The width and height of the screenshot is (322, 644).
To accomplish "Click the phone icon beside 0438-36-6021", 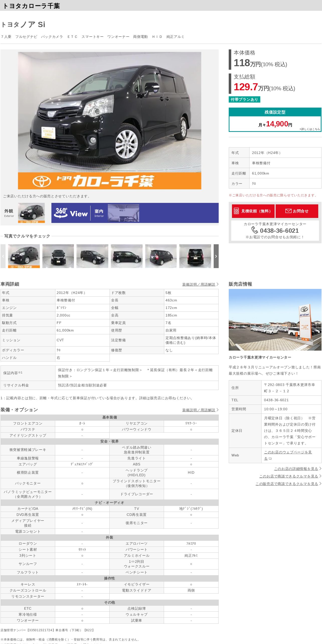I will [x=255, y=230].
